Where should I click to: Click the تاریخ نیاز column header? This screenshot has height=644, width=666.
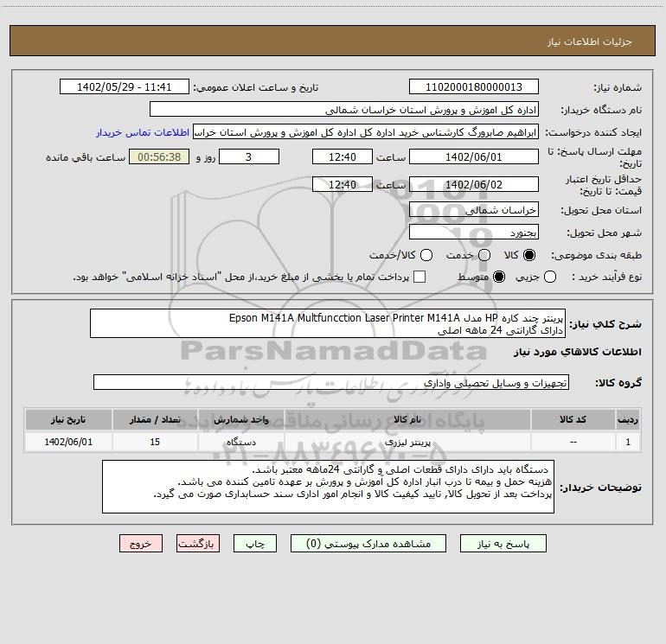point(68,419)
